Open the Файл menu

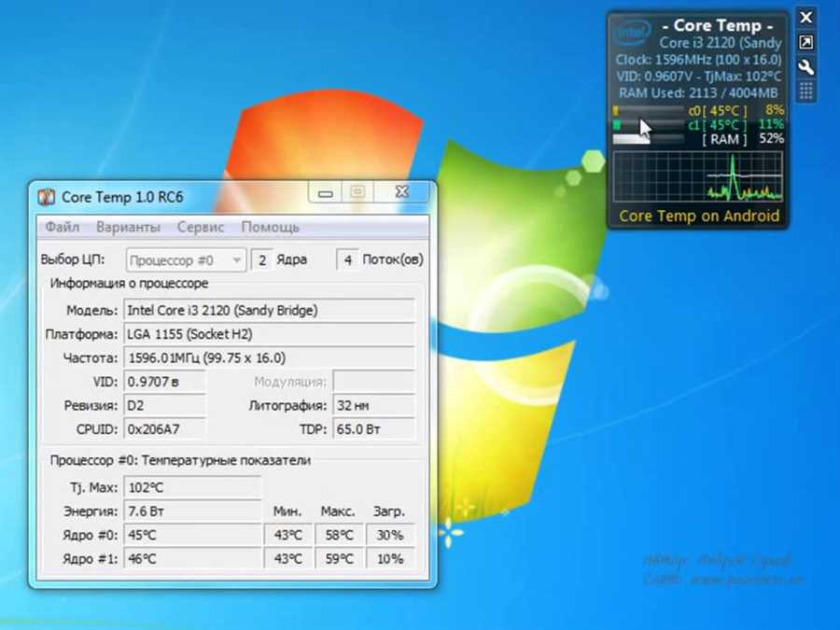click(63, 227)
